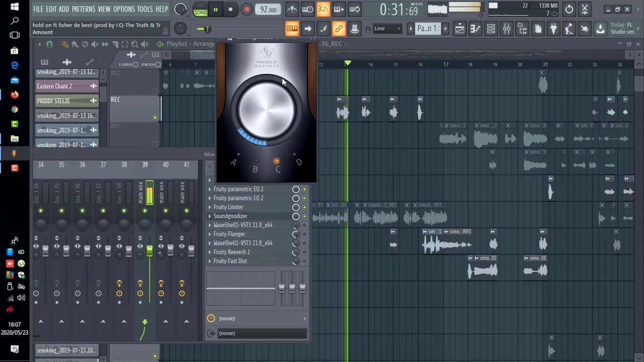Open the PATTERNS menu
This screenshot has width=644, height=362.
coord(84,9)
